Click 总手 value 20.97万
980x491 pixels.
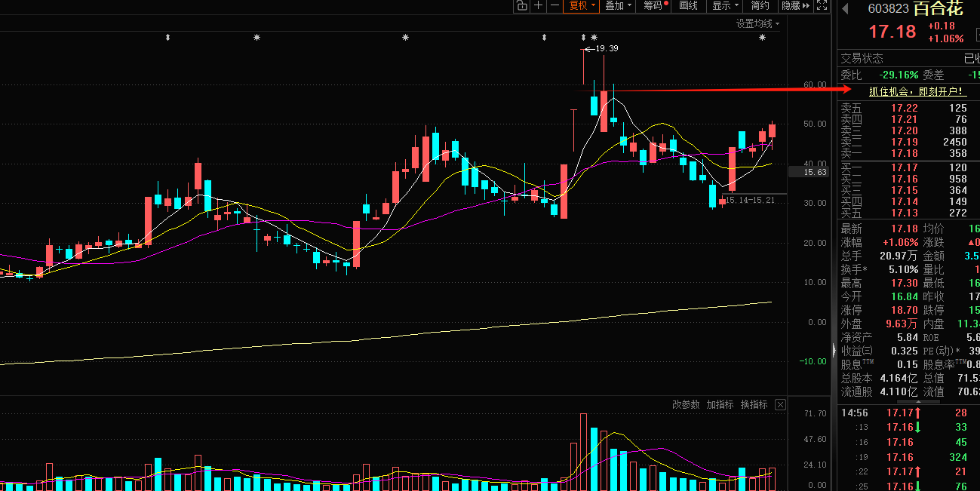[x=899, y=256]
